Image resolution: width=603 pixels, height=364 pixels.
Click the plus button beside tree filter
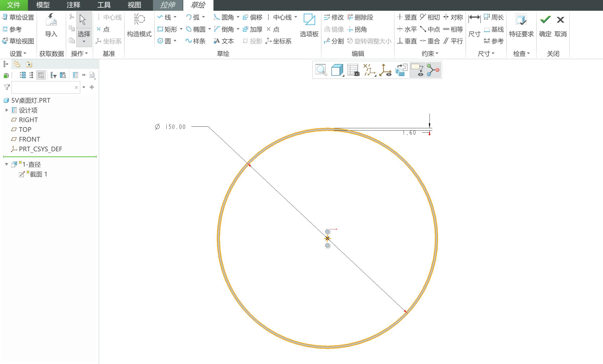point(92,87)
